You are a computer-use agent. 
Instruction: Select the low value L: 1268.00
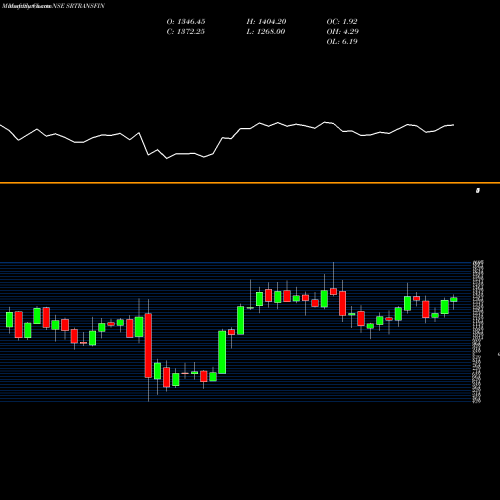click(x=266, y=32)
